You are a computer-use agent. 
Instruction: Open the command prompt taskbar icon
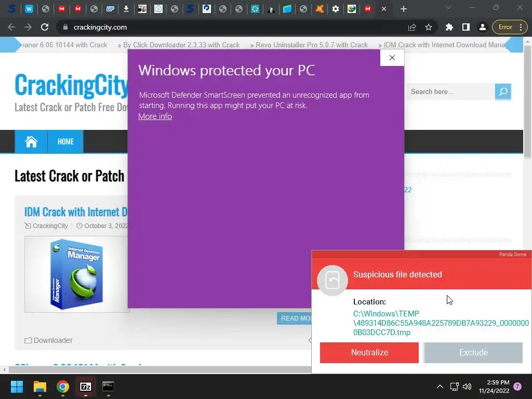(108, 387)
